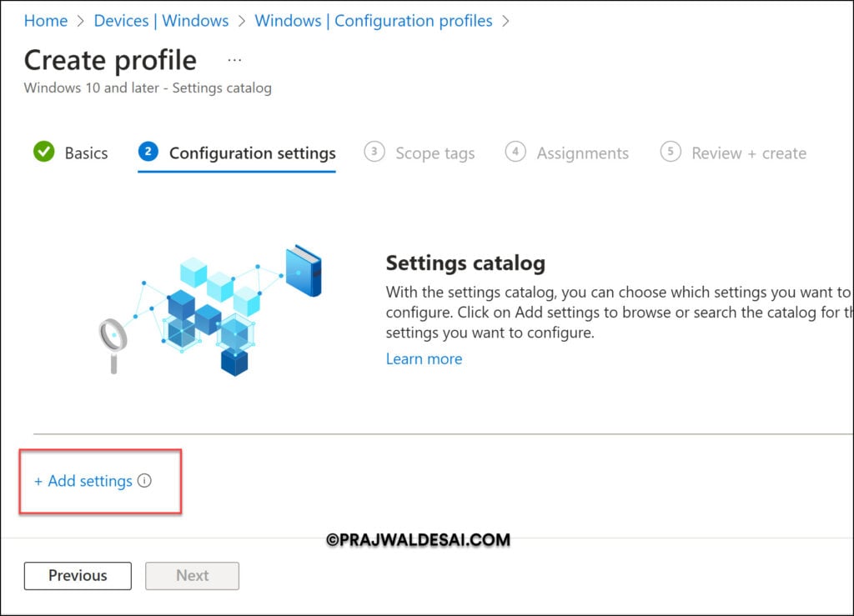854x616 pixels.
Task: Click the Next button
Action: coord(193,576)
